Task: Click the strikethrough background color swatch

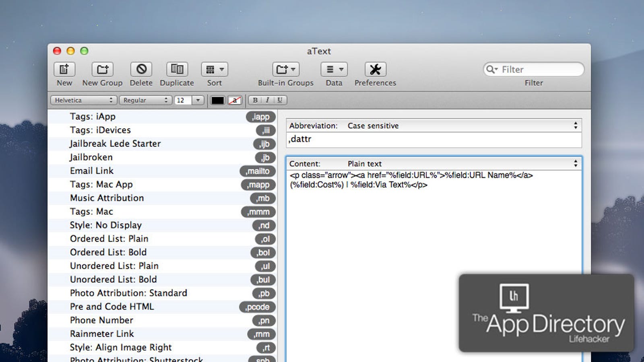Action: (x=235, y=100)
